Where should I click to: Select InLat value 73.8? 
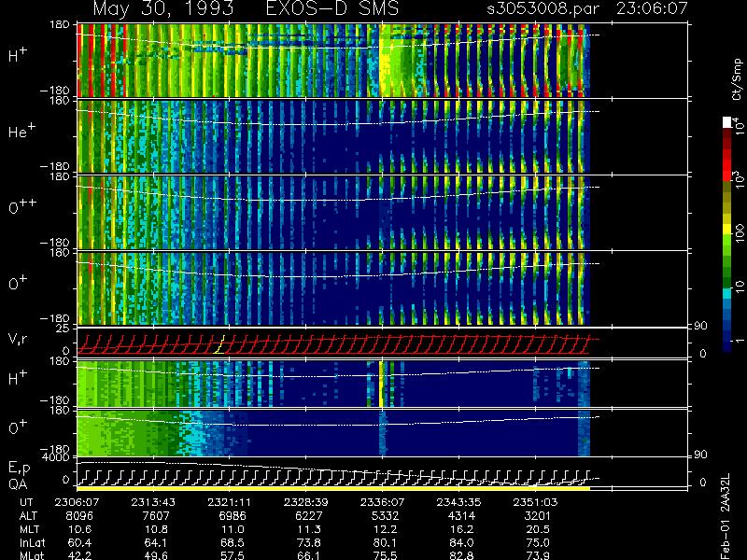pos(308,543)
